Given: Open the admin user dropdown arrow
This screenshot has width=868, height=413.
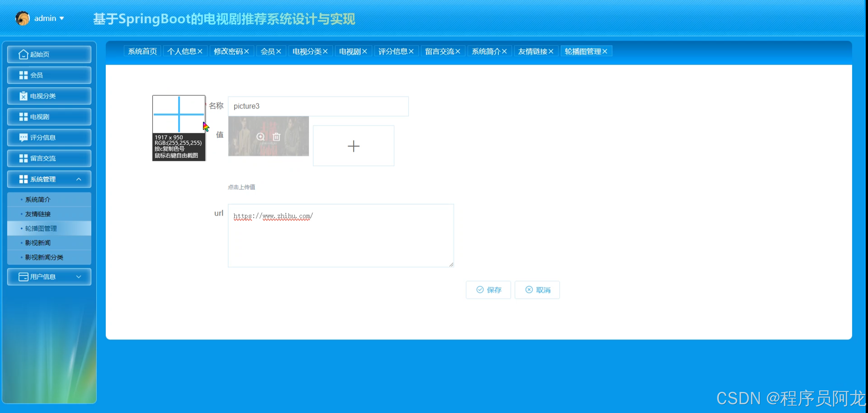Looking at the screenshot, I should [x=62, y=19].
